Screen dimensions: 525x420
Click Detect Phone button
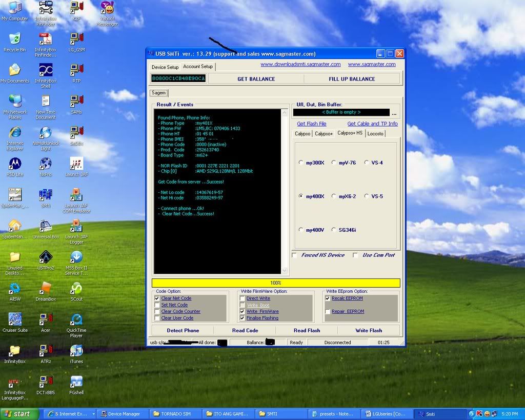[x=183, y=331]
